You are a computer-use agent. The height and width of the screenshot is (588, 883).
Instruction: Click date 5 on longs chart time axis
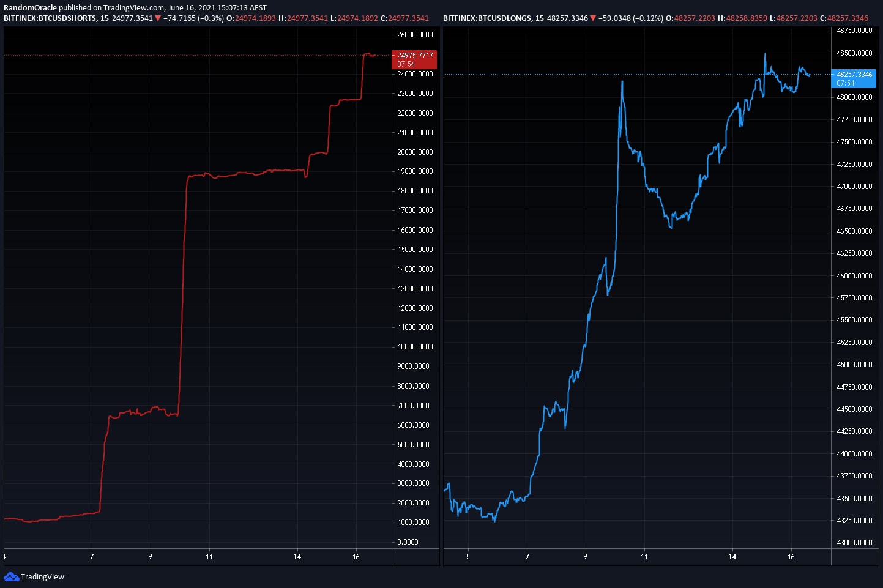tap(468, 557)
